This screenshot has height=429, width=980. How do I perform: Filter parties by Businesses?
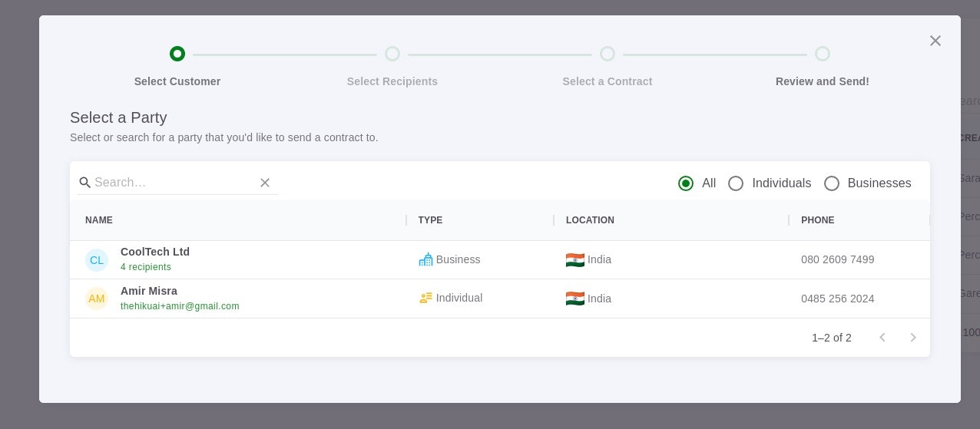click(x=832, y=183)
